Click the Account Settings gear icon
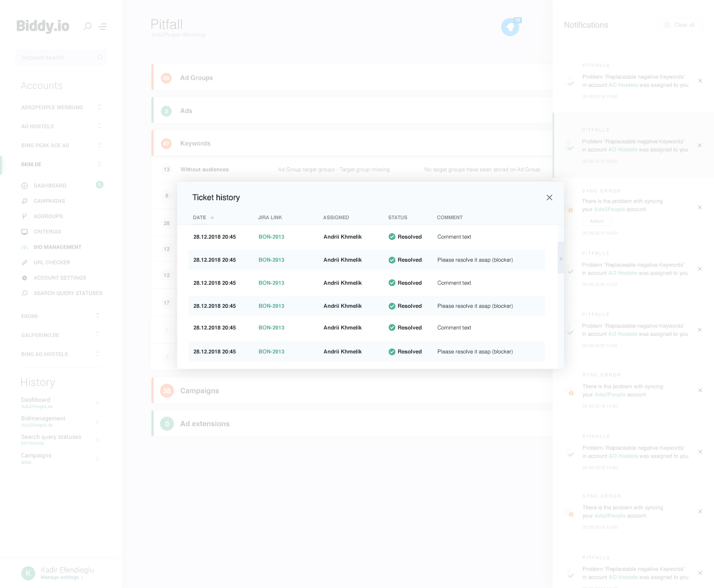This screenshot has height=588, width=714. (24, 278)
